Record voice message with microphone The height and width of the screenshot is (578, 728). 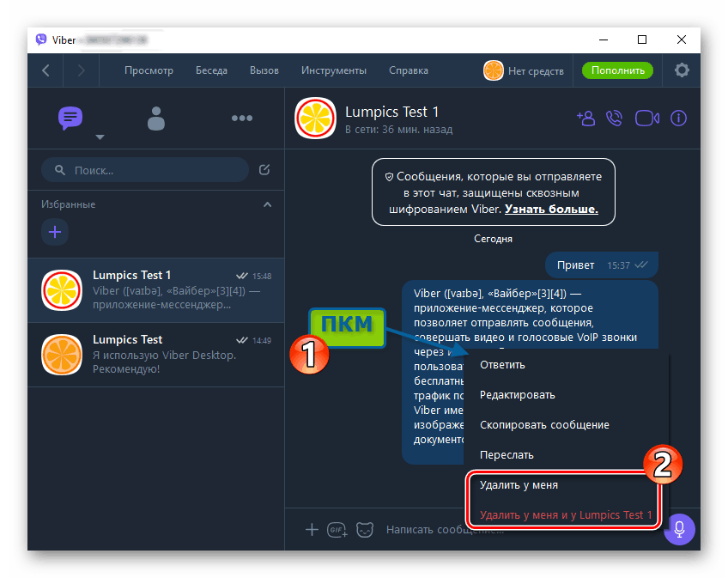tap(679, 529)
